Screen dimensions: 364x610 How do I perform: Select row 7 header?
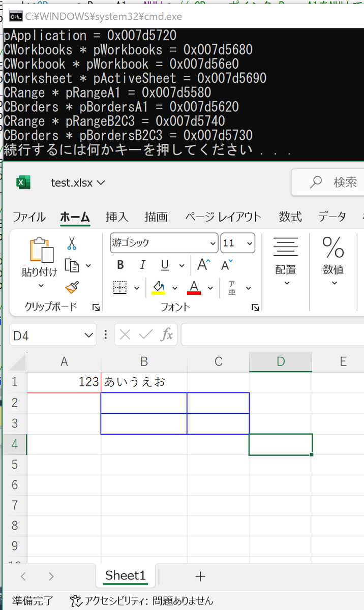coord(15,505)
